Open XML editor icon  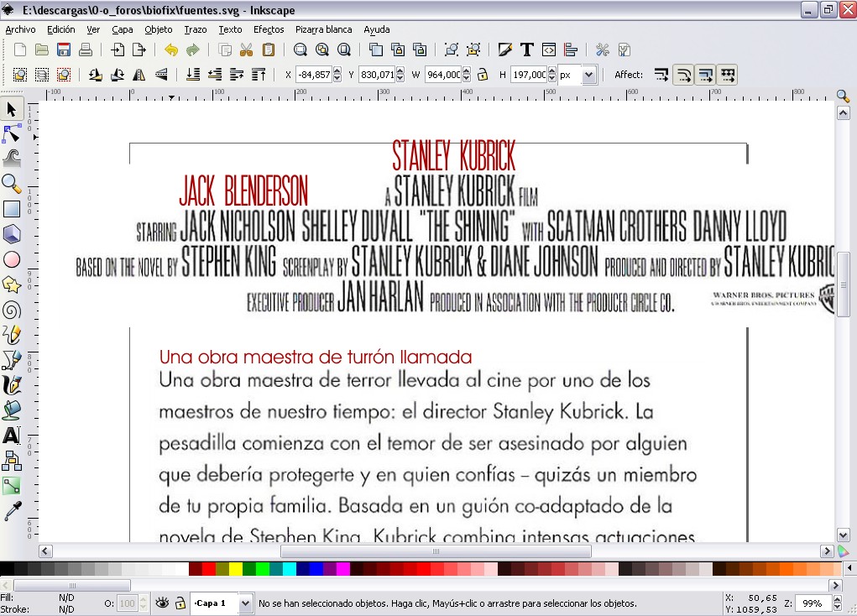pos(549,50)
